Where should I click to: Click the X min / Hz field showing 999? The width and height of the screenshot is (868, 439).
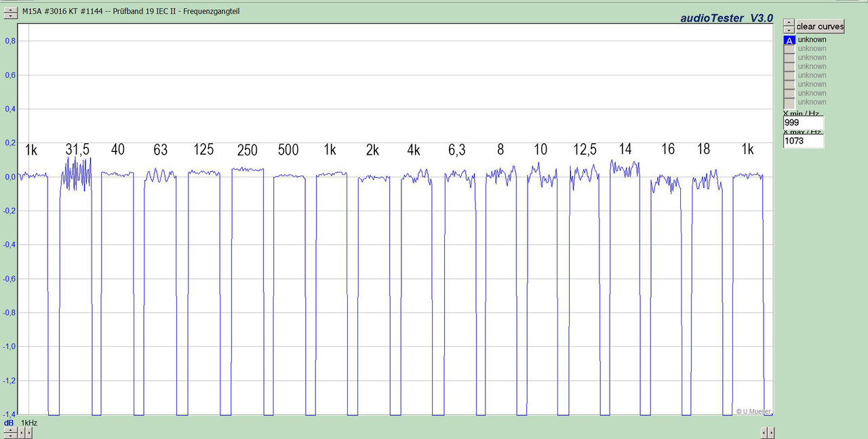coord(804,123)
